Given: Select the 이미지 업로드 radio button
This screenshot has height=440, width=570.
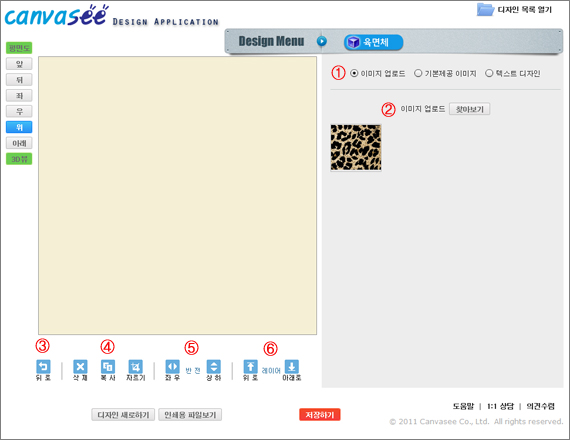Looking at the screenshot, I should (354, 73).
